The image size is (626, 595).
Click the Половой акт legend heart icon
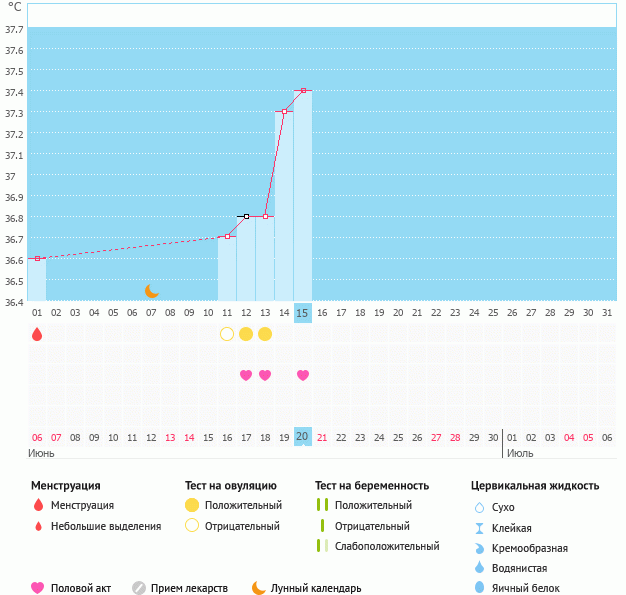pyautogui.click(x=38, y=588)
